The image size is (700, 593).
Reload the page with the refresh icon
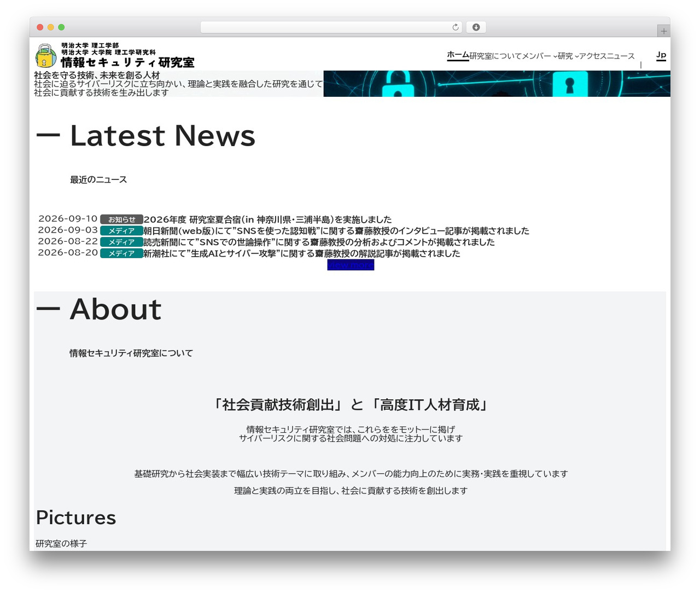point(455,27)
